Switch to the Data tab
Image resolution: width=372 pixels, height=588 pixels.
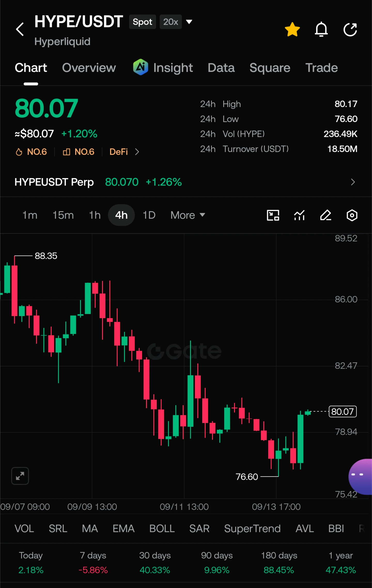coord(221,68)
